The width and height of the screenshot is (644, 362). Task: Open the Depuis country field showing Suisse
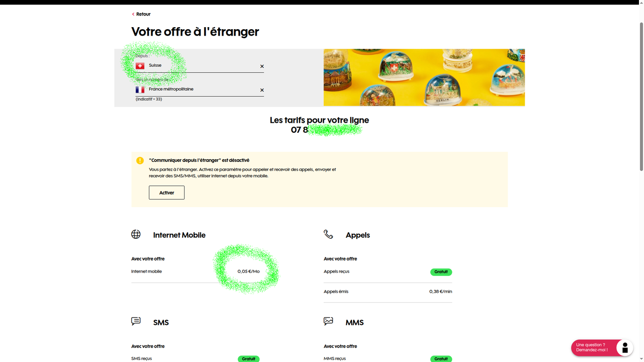(x=200, y=66)
